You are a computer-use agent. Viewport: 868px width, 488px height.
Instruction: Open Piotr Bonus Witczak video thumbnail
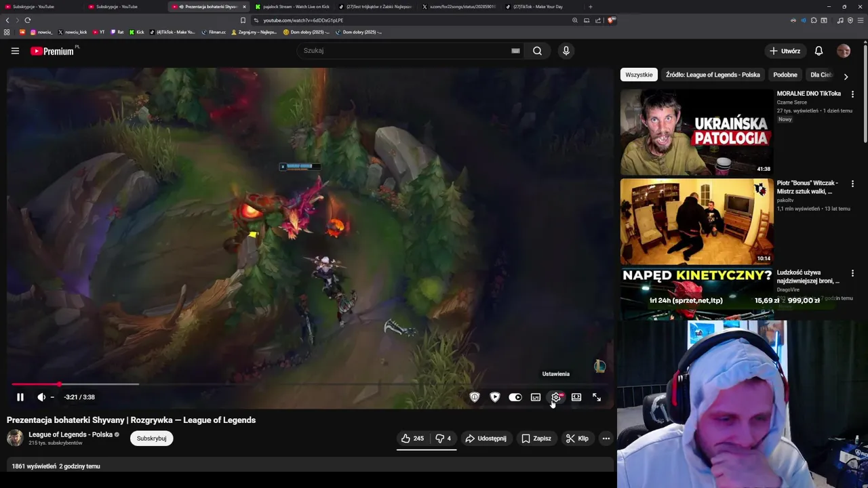tap(696, 222)
